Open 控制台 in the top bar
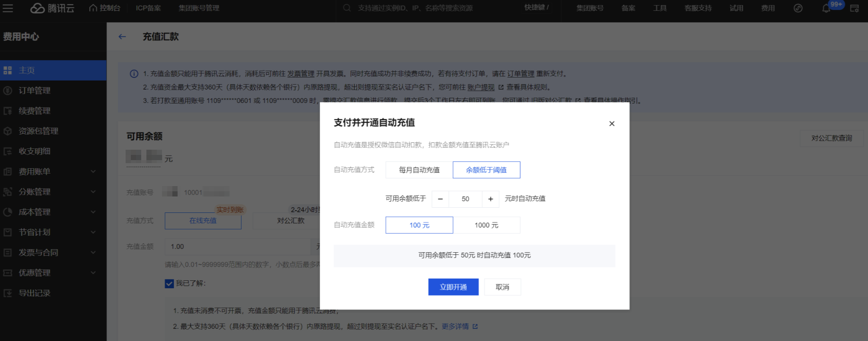The height and width of the screenshot is (341, 868). (105, 8)
